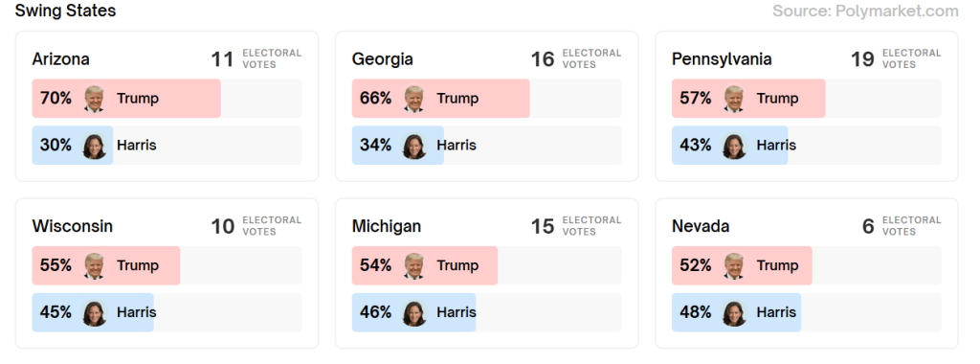Screen dimensions: 980x364
Task: Click Trump's avatar in the Arizona card
Action: 95,99
